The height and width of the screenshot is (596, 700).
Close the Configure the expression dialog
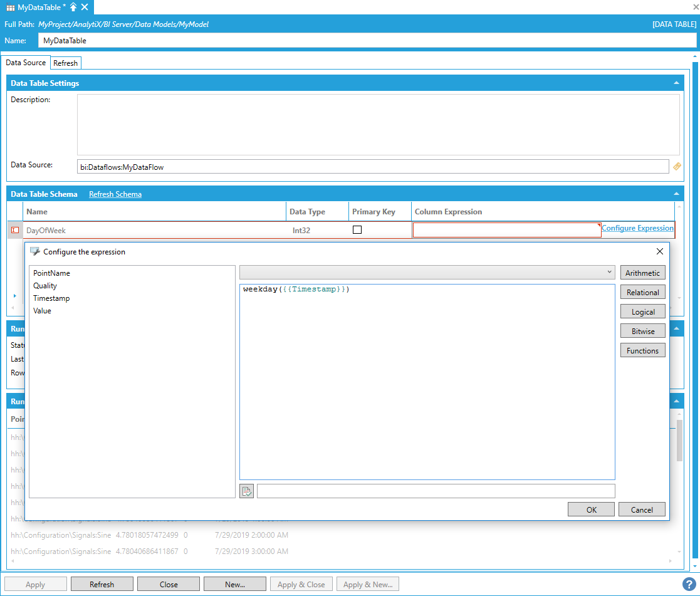tap(659, 251)
